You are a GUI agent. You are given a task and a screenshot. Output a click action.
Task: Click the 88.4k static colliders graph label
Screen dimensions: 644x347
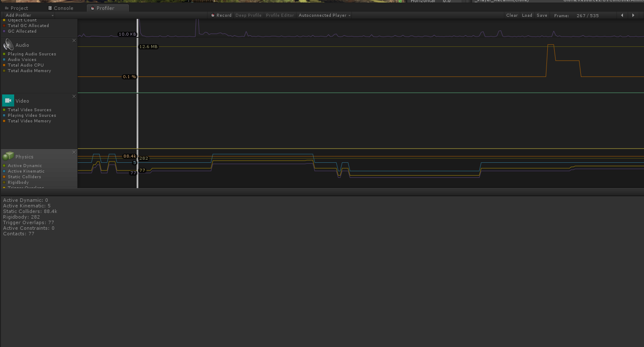(x=129, y=156)
